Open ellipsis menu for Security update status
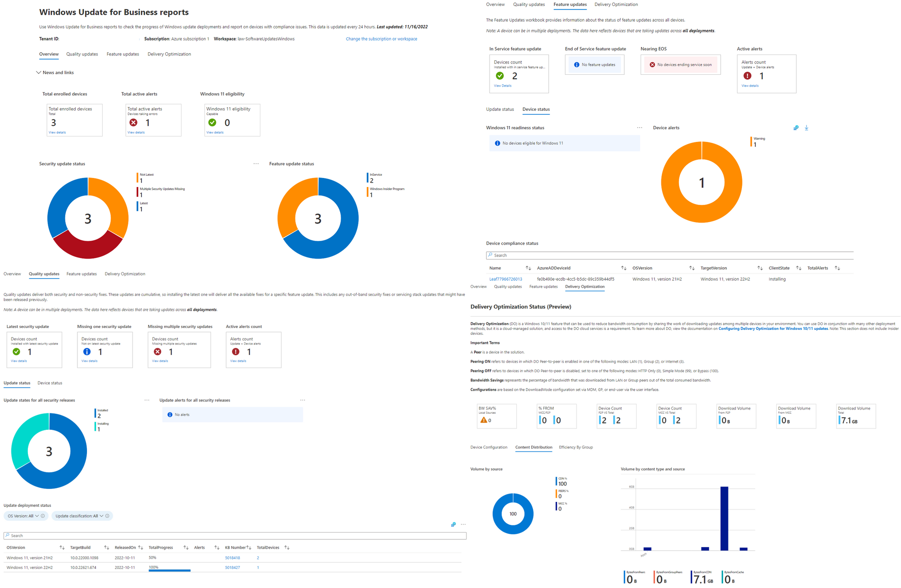The height and width of the screenshot is (588, 901). (256, 164)
